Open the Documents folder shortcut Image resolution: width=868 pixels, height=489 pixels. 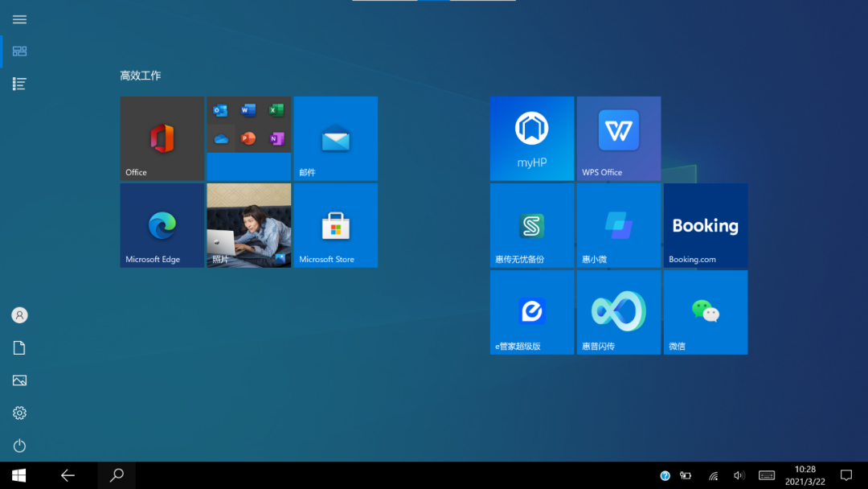19,347
